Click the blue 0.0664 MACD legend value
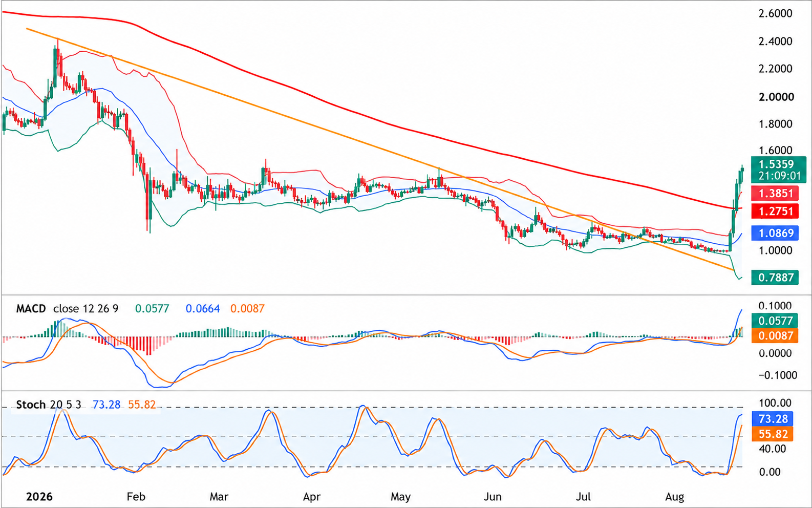Image resolution: width=812 pixels, height=508 pixels. click(202, 309)
